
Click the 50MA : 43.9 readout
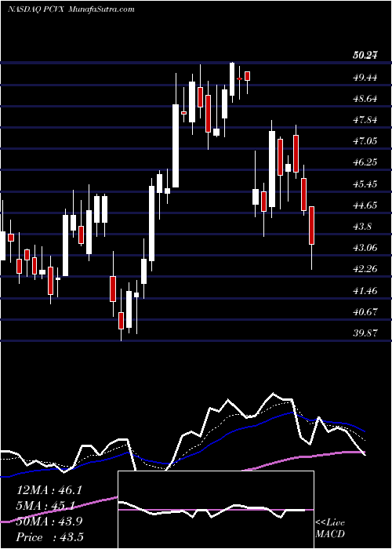pyautogui.click(x=49, y=522)
